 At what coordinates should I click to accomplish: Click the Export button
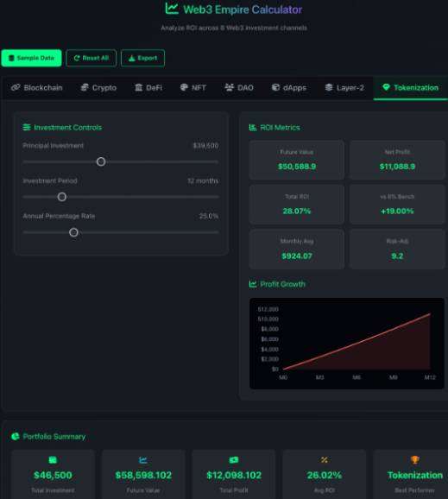coord(142,58)
